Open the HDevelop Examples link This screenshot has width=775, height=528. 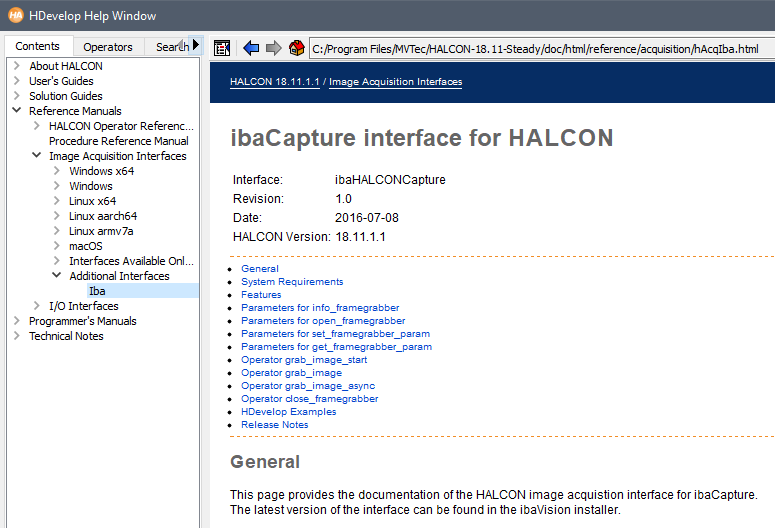click(288, 411)
